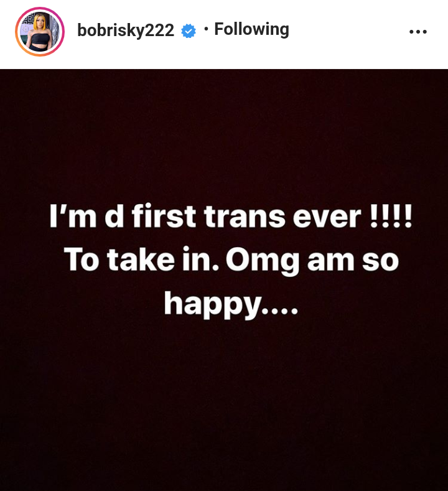Click the username bobrisky222
The image size is (448, 491).
click(126, 30)
